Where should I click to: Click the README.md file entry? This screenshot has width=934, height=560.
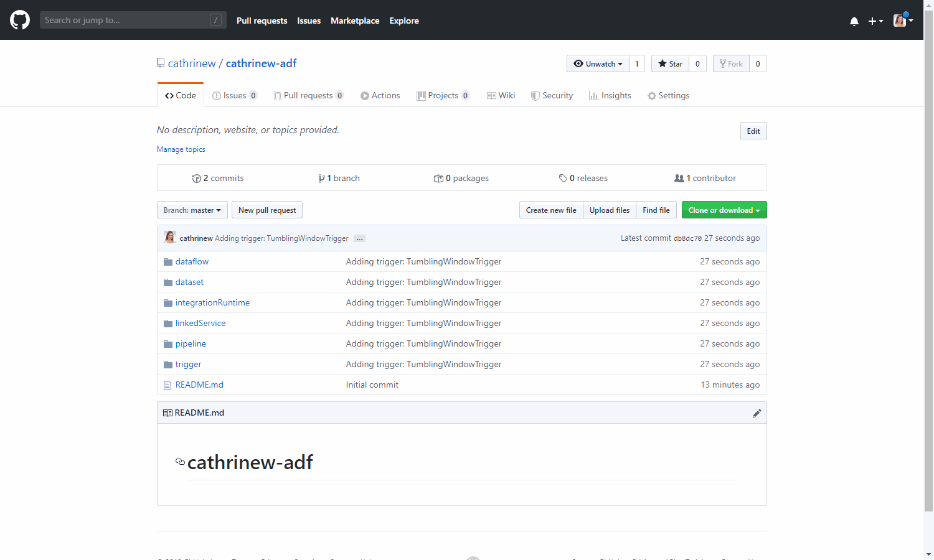(199, 385)
